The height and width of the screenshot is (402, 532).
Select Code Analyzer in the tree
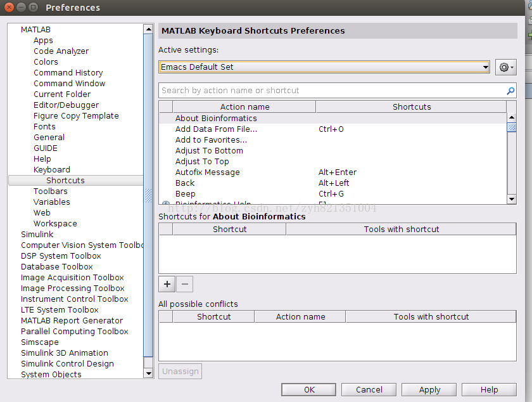coord(61,51)
